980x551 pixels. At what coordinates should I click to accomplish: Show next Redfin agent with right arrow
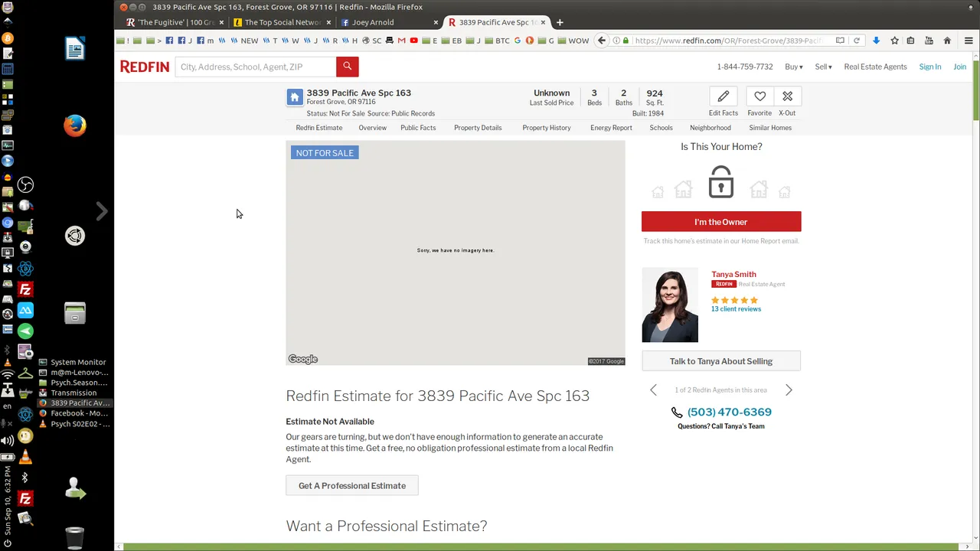[x=789, y=390]
